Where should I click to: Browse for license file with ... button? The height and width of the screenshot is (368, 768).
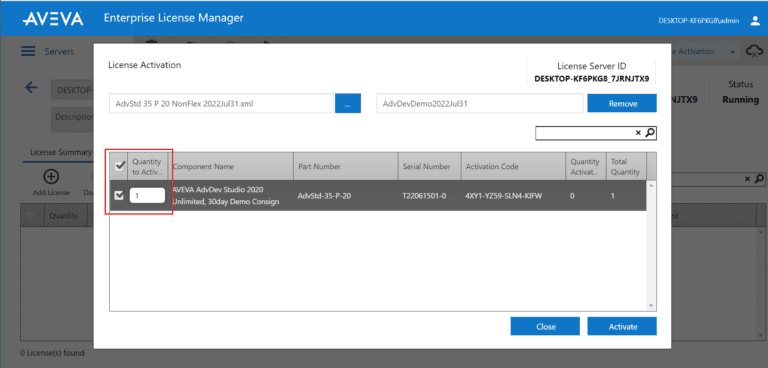[348, 103]
